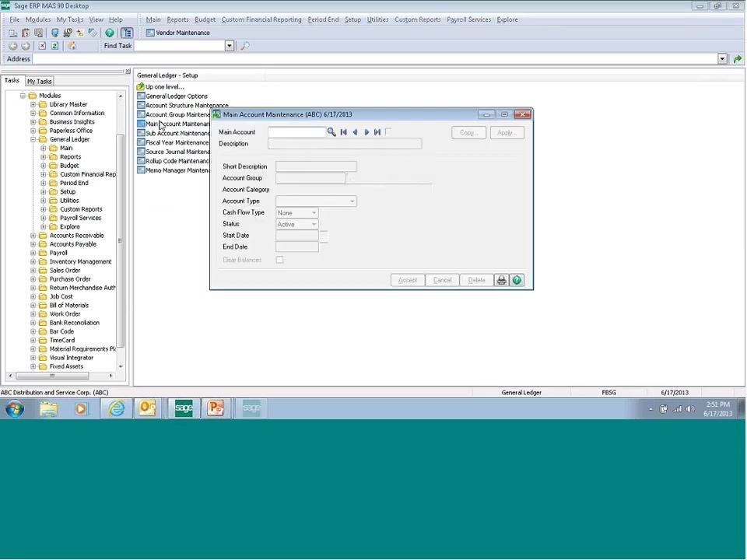This screenshot has height=560, width=747.
Task: Expand the Accounts Receivable tree node
Action: click(x=33, y=236)
